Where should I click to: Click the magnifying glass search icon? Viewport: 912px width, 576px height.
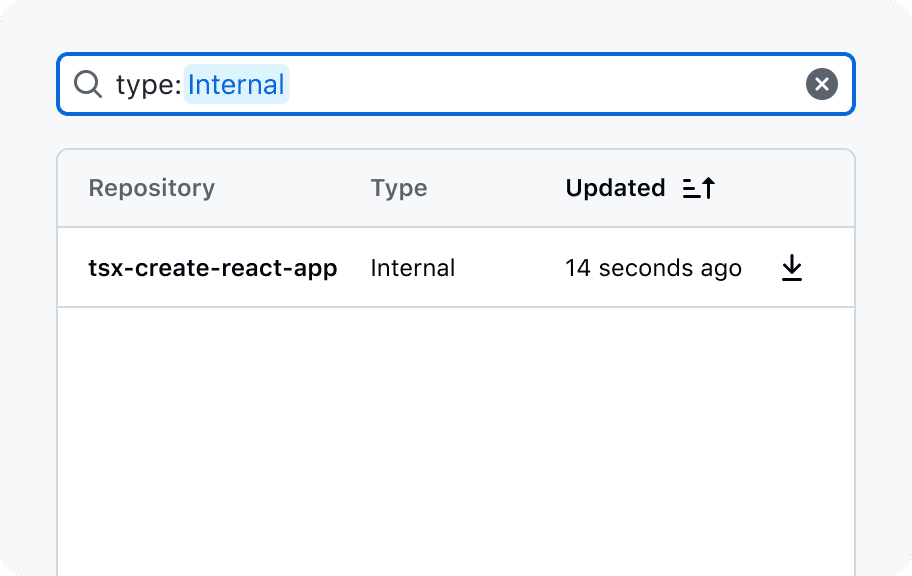88,85
